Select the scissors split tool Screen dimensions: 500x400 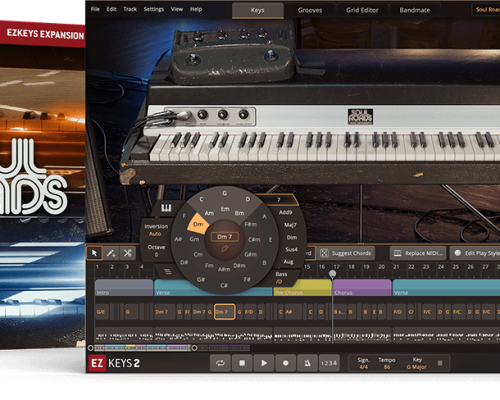127,253
